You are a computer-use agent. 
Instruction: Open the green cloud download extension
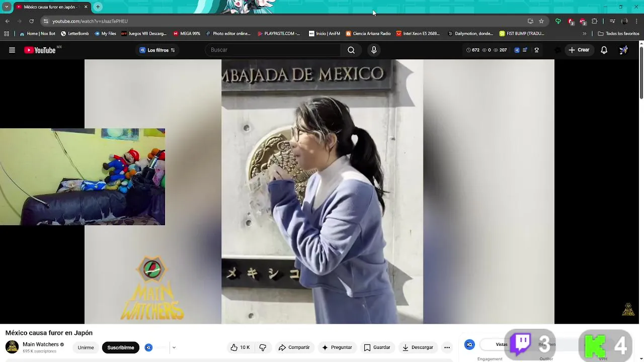coord(558,21)
